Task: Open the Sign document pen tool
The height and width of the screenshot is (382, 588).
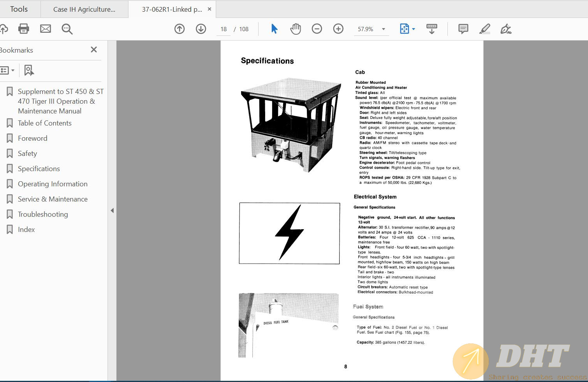Action: [x=506, y=29]
